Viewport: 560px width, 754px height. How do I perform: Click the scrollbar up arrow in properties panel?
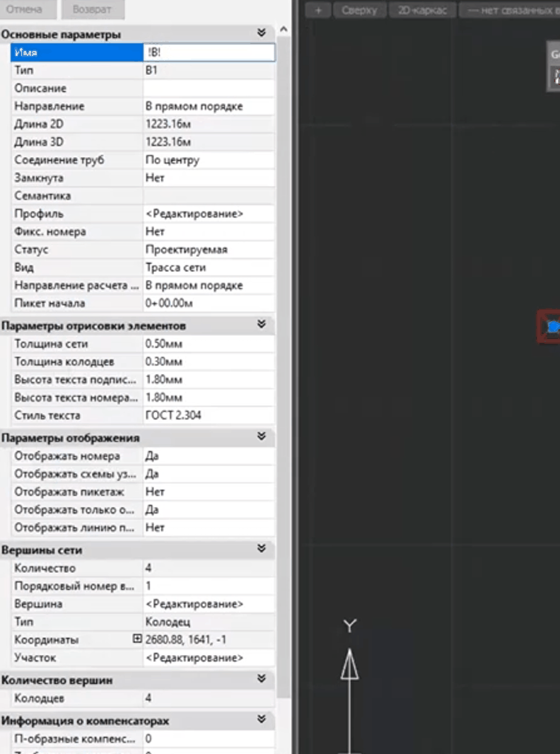[x=284, y=30]
